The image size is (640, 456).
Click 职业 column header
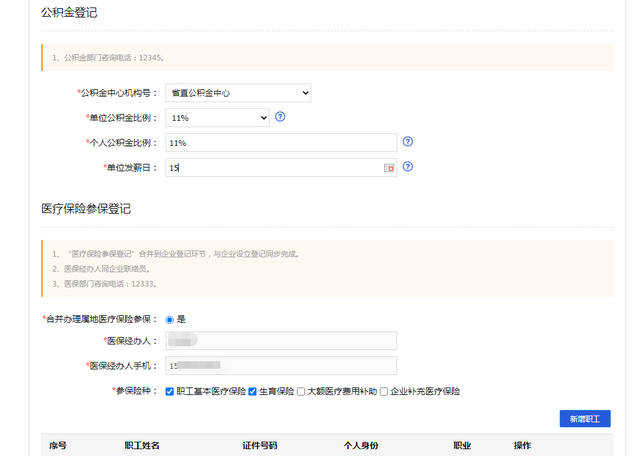coord(462,445)
